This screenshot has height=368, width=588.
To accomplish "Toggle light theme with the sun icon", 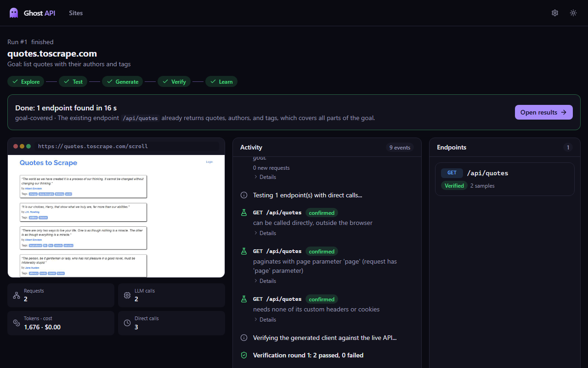I will pyautogui.click(x=573, y=13).
